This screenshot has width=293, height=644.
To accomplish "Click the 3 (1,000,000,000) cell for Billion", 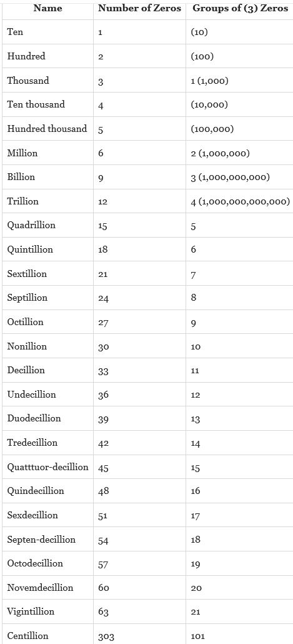I will (x=230, y=178).
